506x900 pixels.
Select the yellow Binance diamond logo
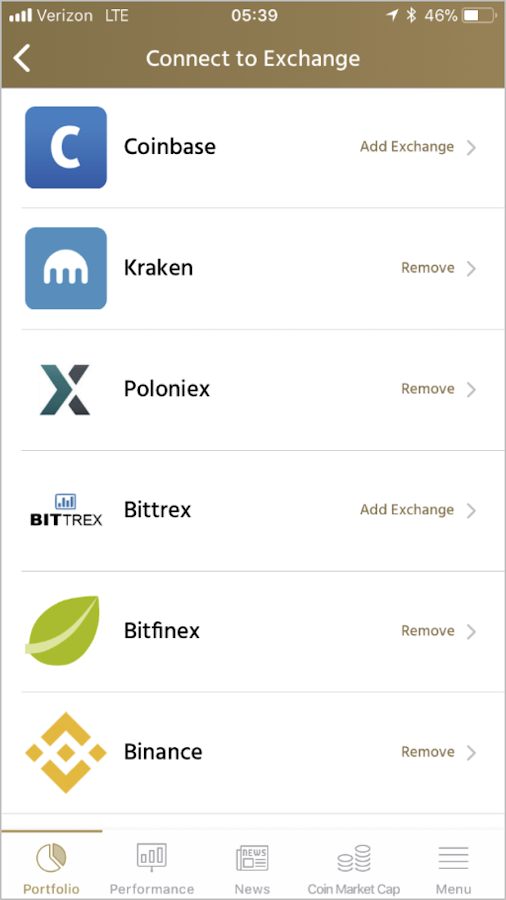66,752
